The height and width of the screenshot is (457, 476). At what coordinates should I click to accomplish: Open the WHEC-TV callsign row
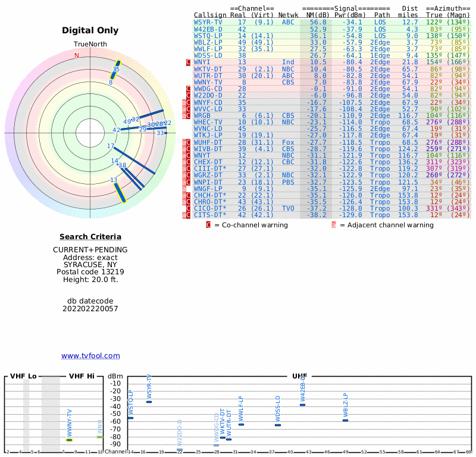208,122
